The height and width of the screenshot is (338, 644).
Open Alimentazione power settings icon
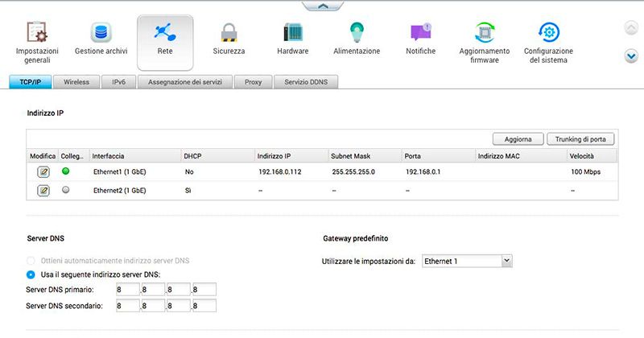point(357,33)
